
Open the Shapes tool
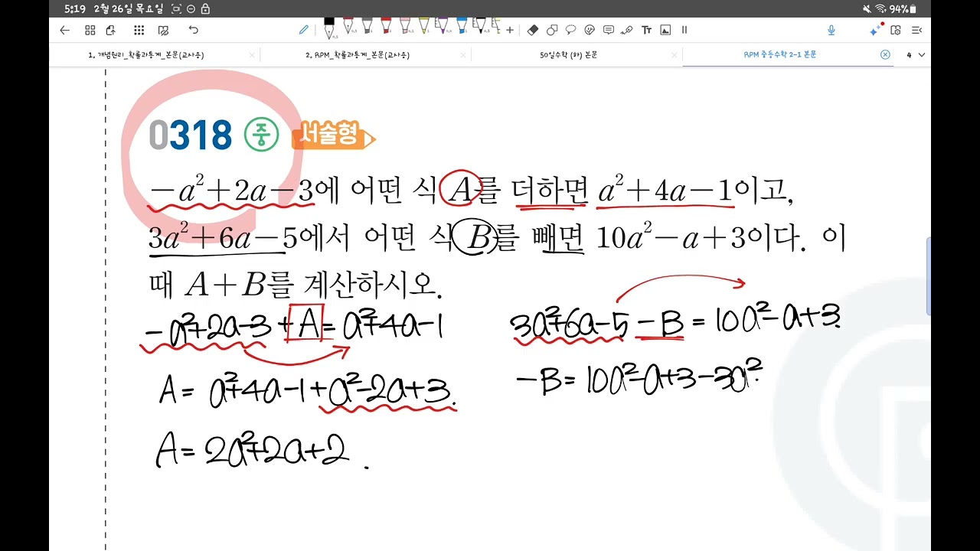tap(552, 30)
